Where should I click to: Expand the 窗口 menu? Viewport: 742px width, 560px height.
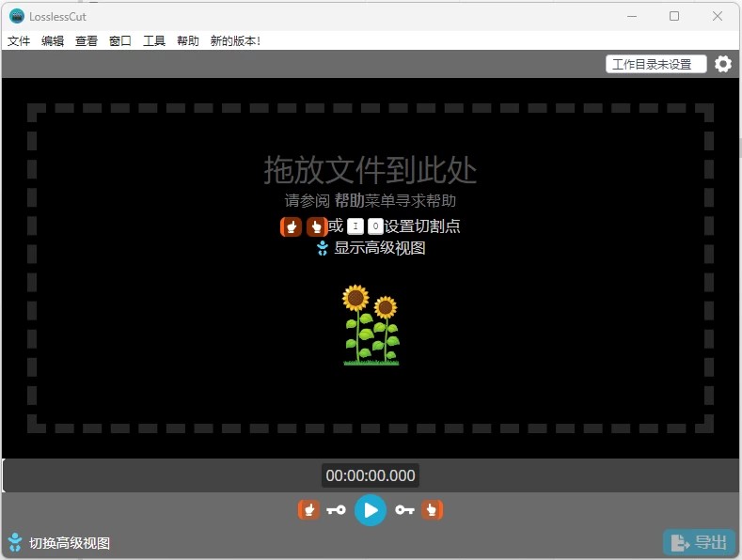point(120,41)
